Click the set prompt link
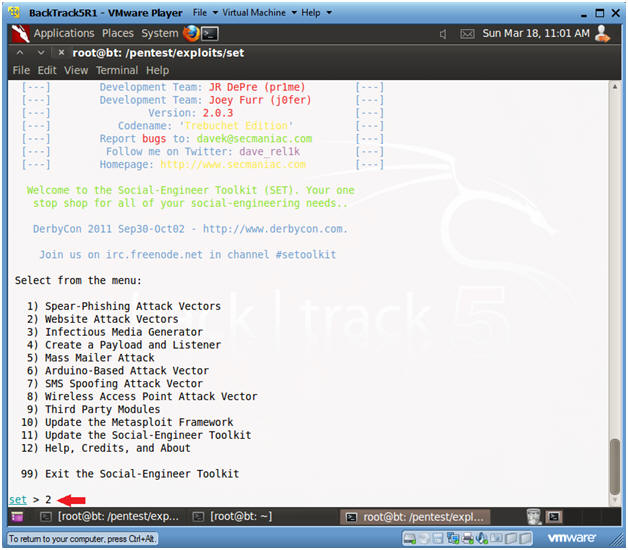The height and width of the screenshot is (550, 628). [18, 500]
